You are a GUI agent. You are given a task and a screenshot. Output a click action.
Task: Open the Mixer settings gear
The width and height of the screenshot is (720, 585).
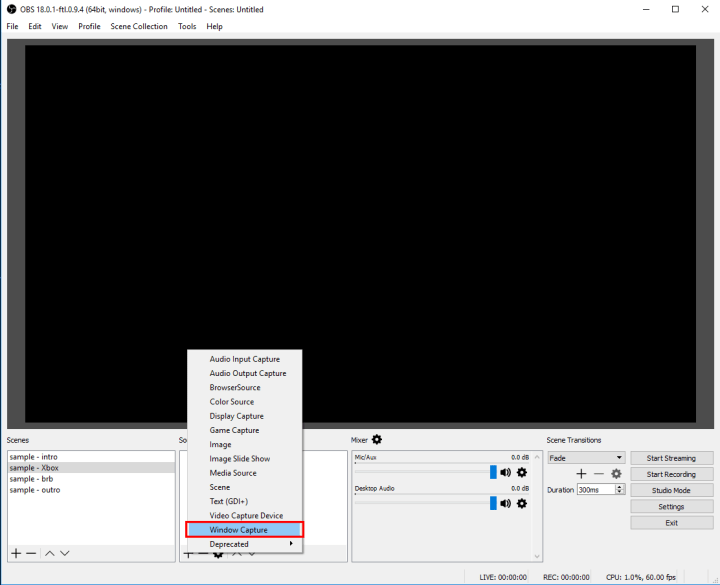tap(377, 439)
